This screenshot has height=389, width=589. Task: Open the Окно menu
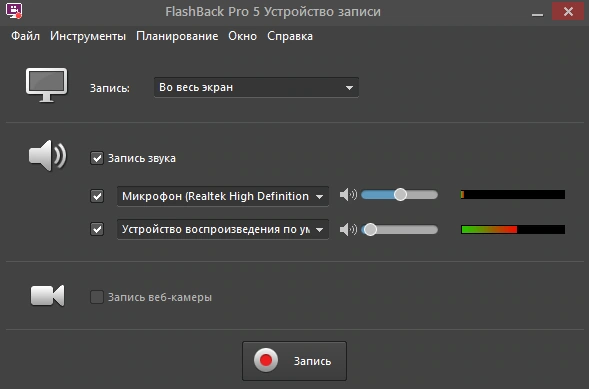point(242,36)
